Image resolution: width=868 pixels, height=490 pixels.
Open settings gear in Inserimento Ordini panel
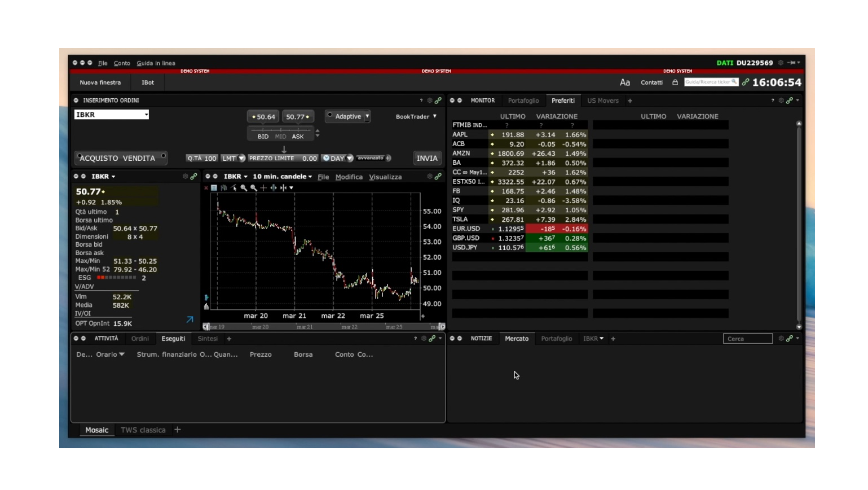point(430,100)
